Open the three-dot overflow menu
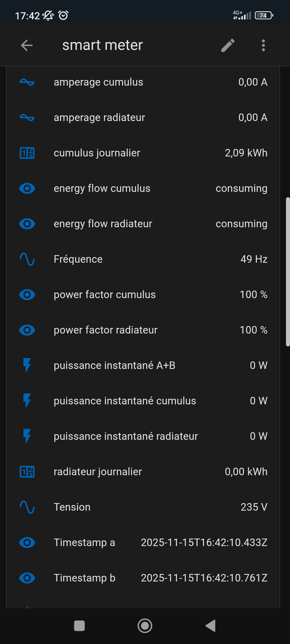Viewport: 290px width, 644px height. point(263,45)
